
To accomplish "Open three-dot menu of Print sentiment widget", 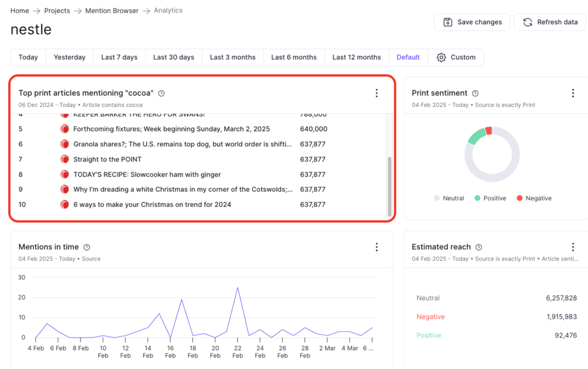I will point(572,93).
